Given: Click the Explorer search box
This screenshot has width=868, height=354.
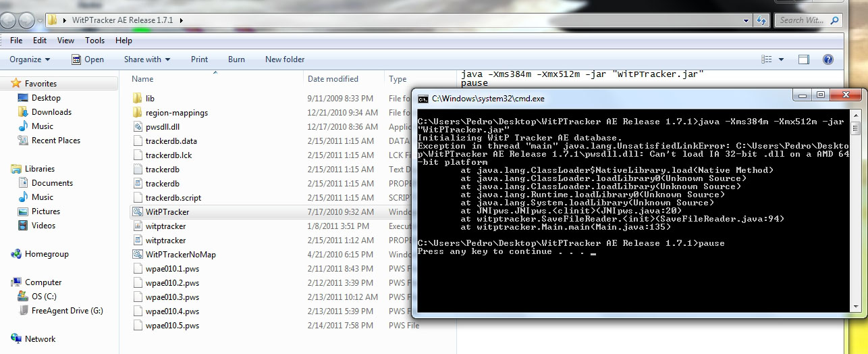Looking at the screenshot, I should click(x=808, y=20).
